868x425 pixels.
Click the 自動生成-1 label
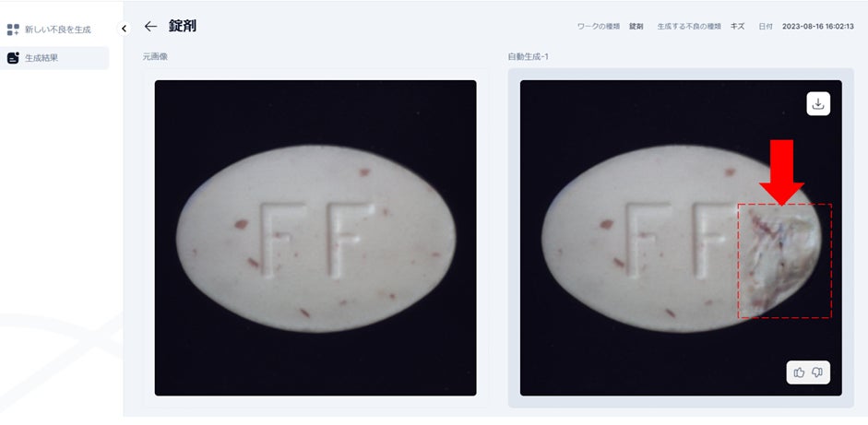[529, 56]
